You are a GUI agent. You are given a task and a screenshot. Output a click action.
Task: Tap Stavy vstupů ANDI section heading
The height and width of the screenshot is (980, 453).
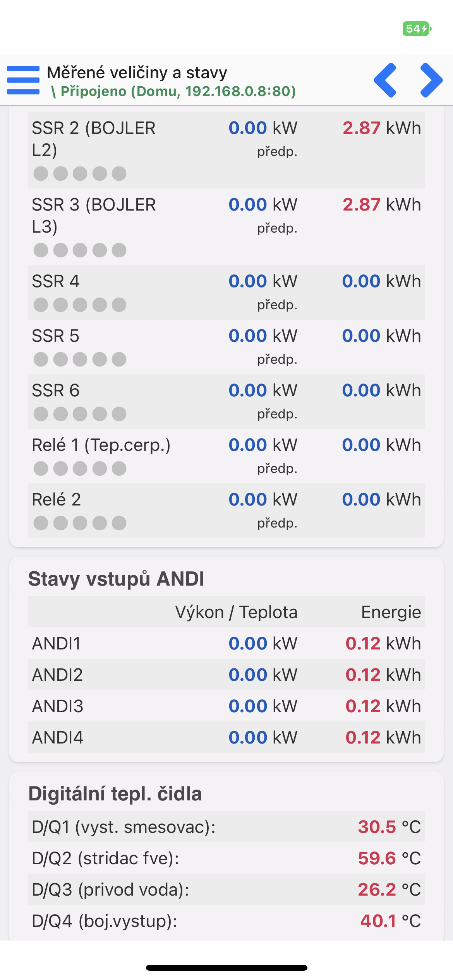[116, 579]
